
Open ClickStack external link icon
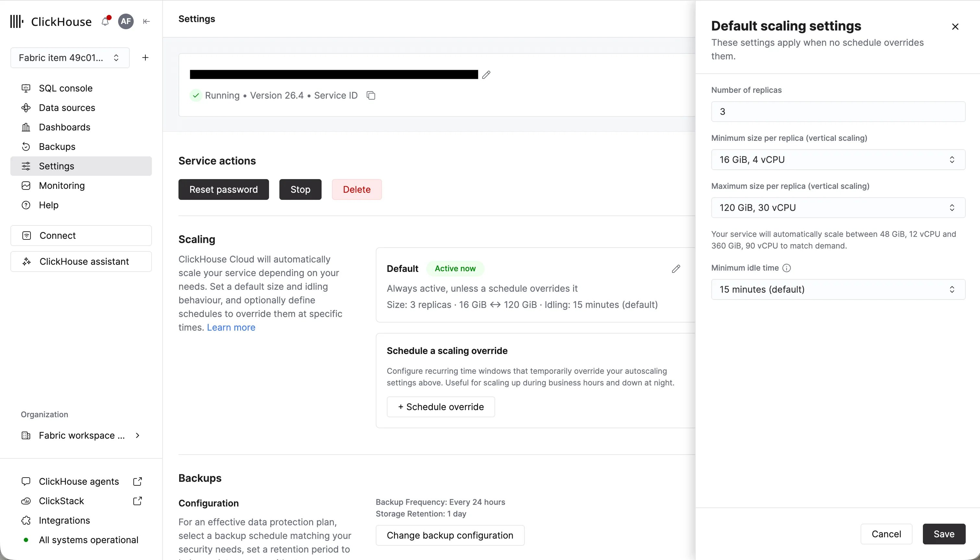click(137, 501)
